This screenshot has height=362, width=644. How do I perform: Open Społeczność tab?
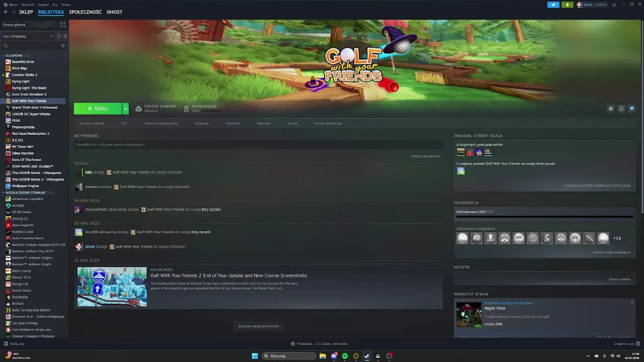[x=86, y=12]
